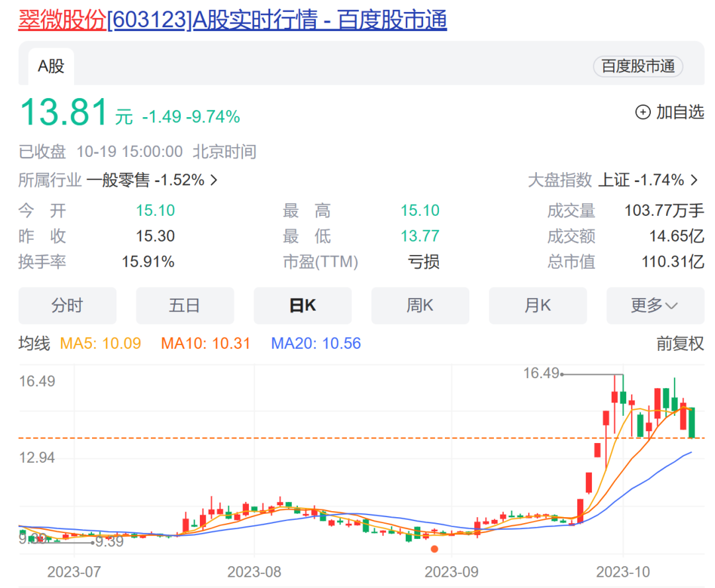
Task: Click the orange dot marker below the chart
Action: (x=435, y=549)
